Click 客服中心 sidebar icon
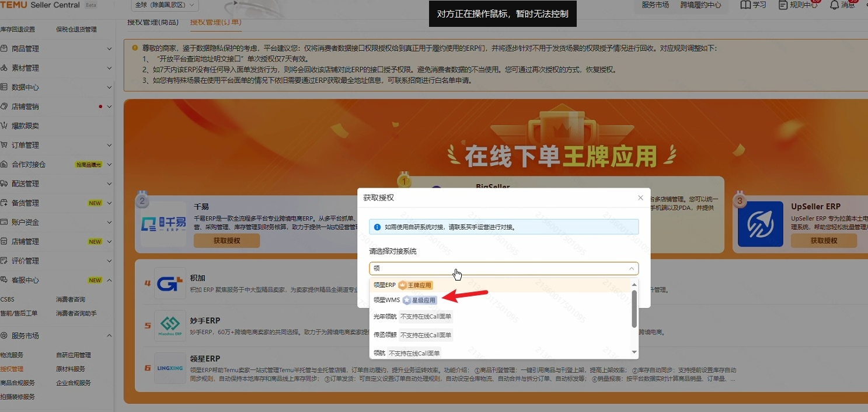 click(x=4, y=280)
